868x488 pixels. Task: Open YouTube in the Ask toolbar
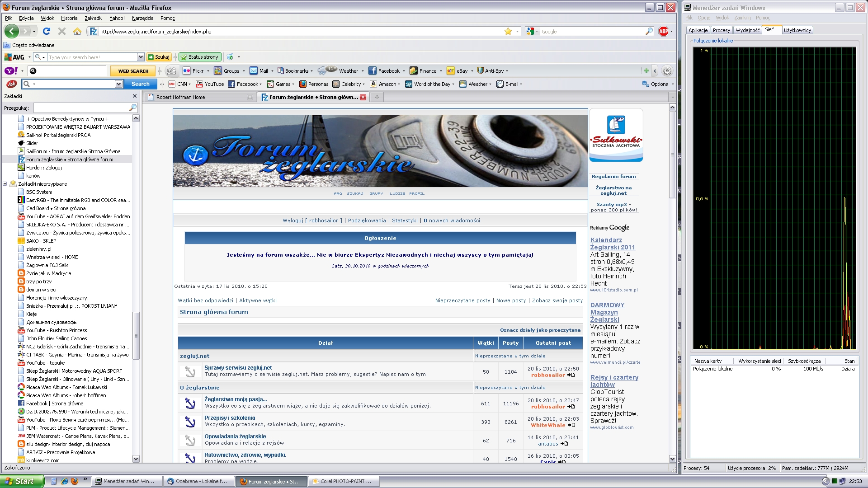coord(210,84)
